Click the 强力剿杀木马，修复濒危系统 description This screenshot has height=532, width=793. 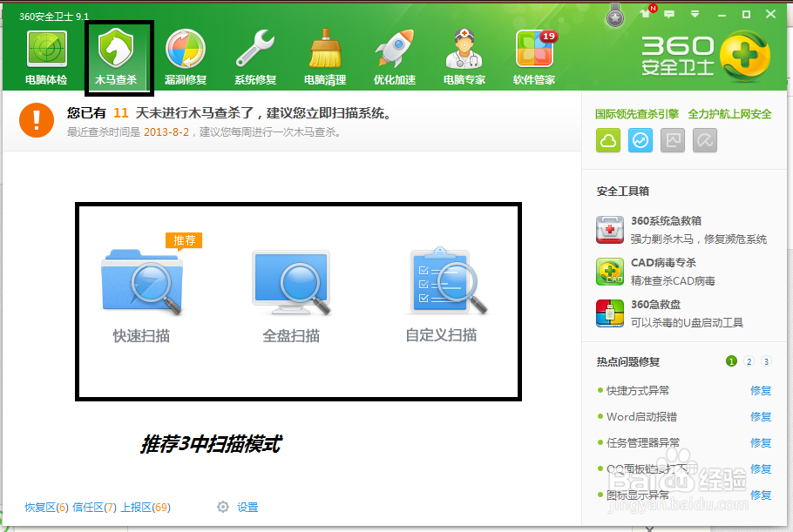[698, 239]
